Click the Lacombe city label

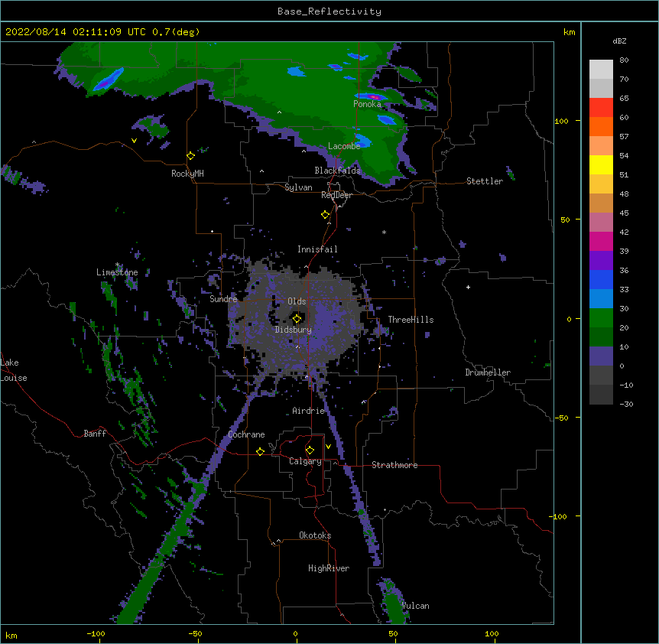pyautogui.click(x=344, y=146)
